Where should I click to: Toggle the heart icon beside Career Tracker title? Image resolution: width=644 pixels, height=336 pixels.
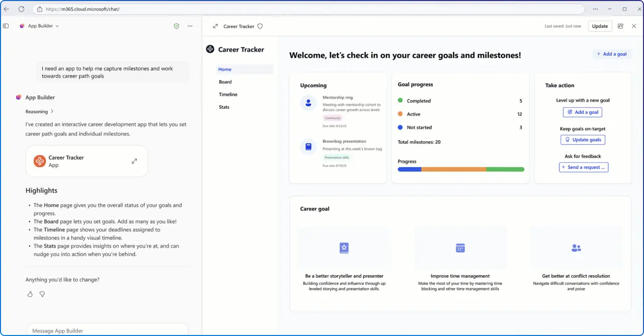pos(260,26)
